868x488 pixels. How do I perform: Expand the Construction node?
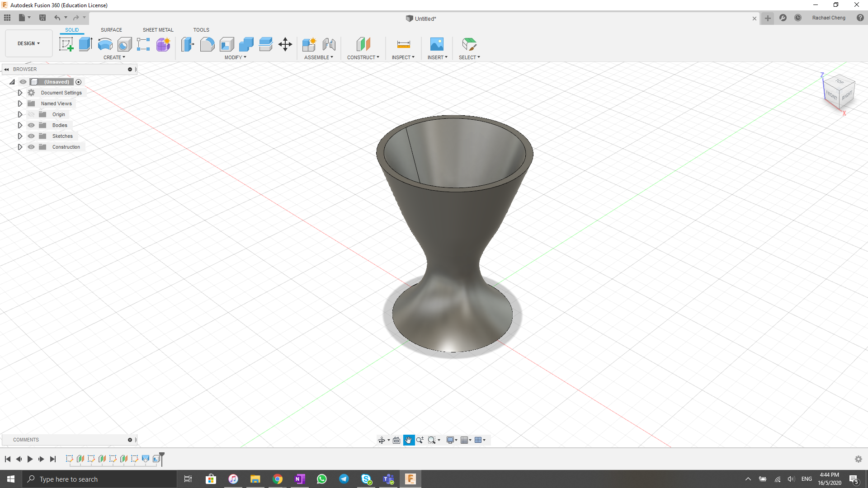click(x=20, y=147)
